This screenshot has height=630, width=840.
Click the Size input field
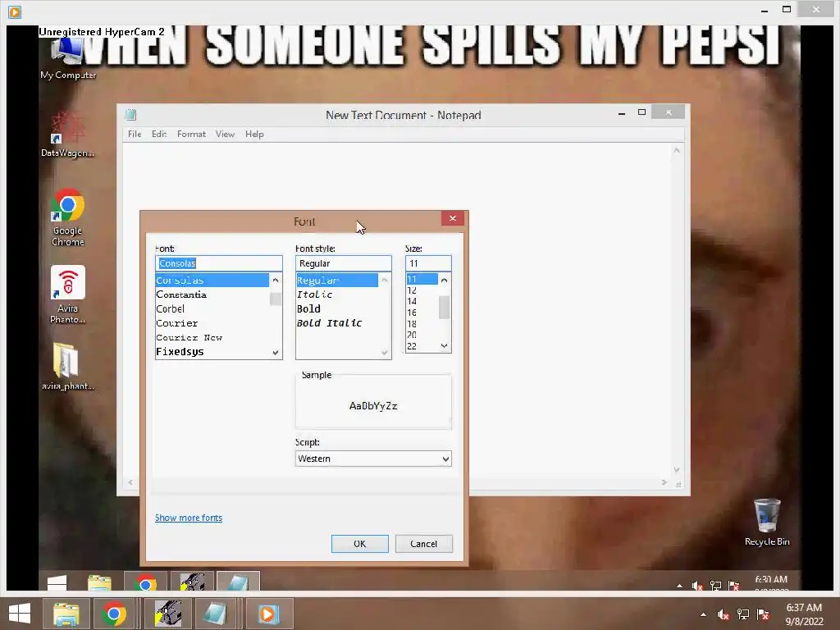click(x=428, y=263)
